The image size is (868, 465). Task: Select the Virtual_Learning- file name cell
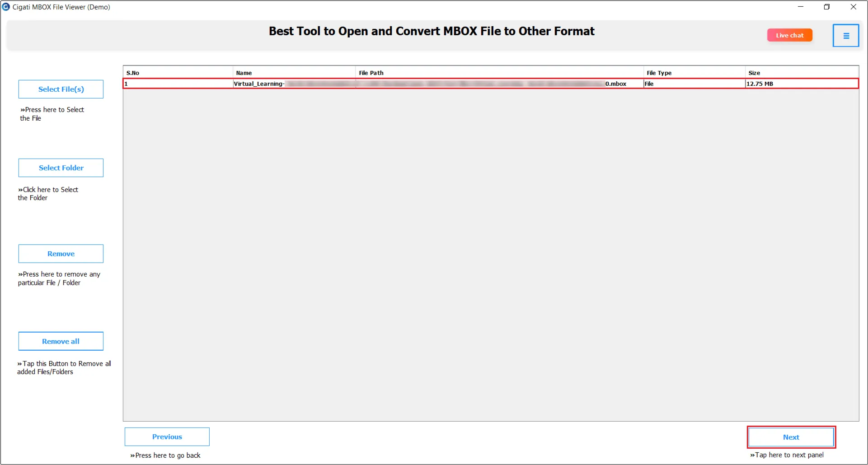tap(294, 84)
